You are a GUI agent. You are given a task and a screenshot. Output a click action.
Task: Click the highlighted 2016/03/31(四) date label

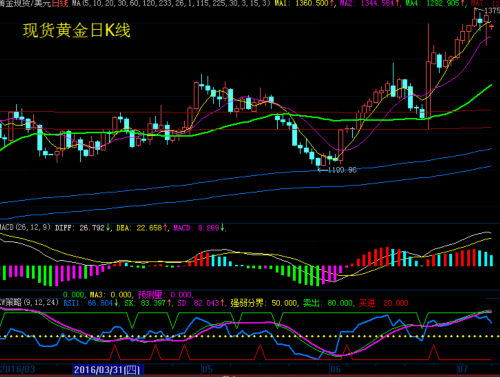108,369
